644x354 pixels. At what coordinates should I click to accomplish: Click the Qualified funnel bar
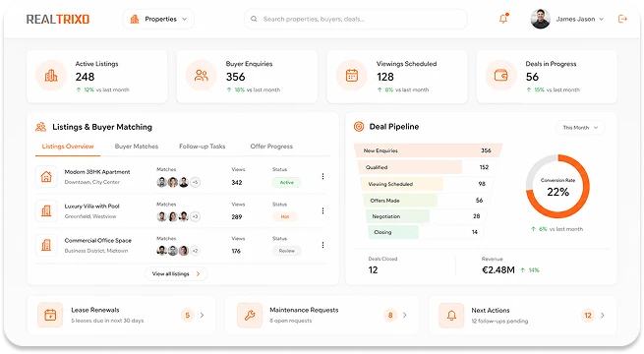pyautogui.click(x=409, y=167)
